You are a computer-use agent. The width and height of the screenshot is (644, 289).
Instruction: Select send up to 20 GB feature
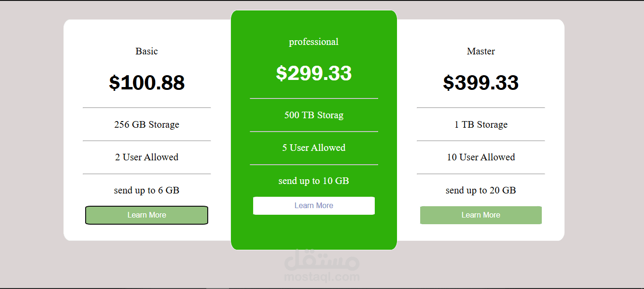481,190
